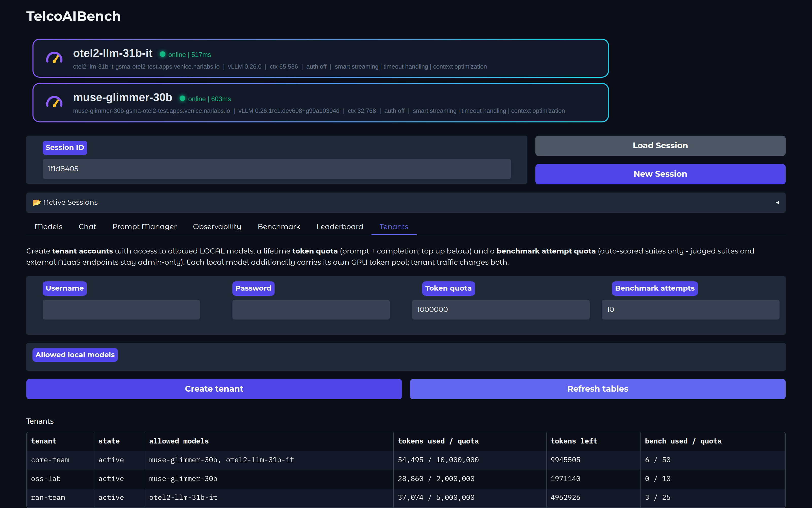Click the muse-glimmer-30b model title
The width and height of the screenshot is (812, 508).
coord(123,98)
